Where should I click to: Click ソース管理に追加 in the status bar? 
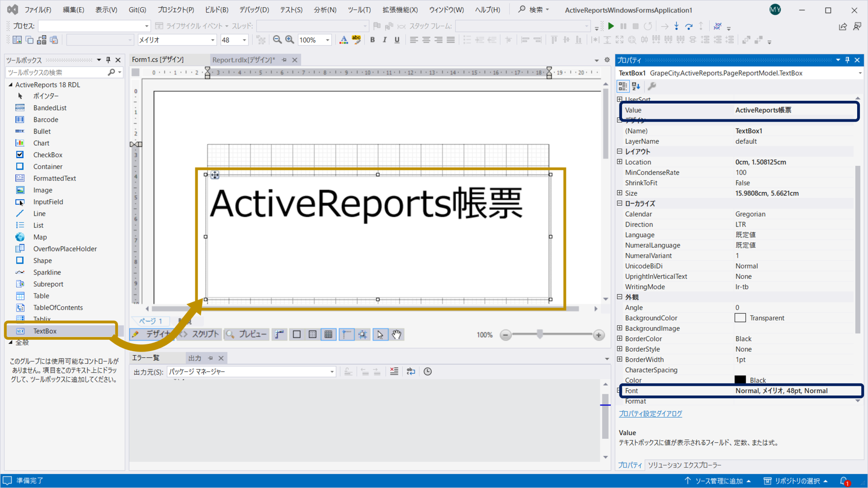click(x=718, y=481)
